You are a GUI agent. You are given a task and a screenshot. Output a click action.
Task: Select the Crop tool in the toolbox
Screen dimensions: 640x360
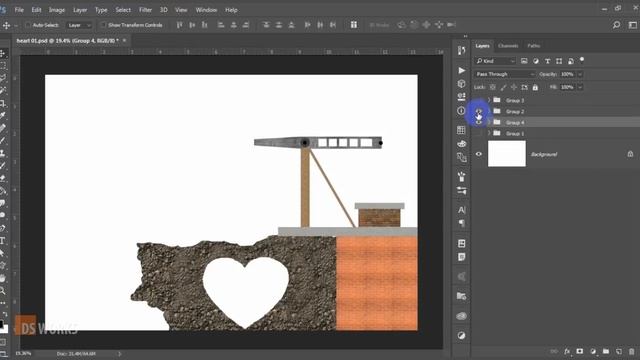3,103
